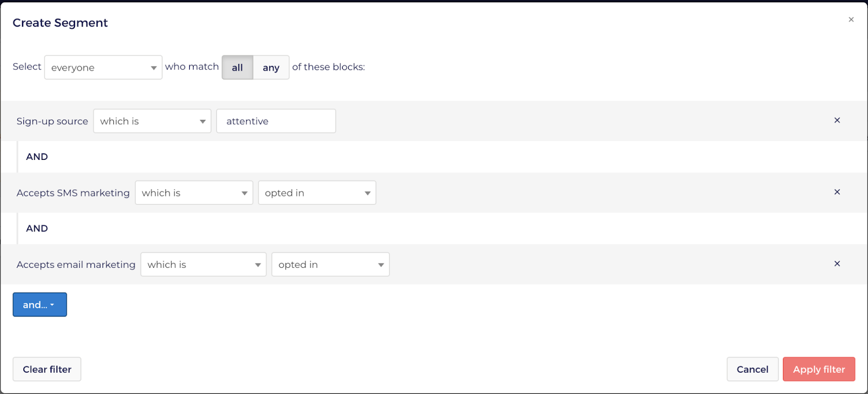Viewport: 868px width, 394px height.
Task: Open SMS marketing 'opted in' value dropdown
Action: pos(317,192)
